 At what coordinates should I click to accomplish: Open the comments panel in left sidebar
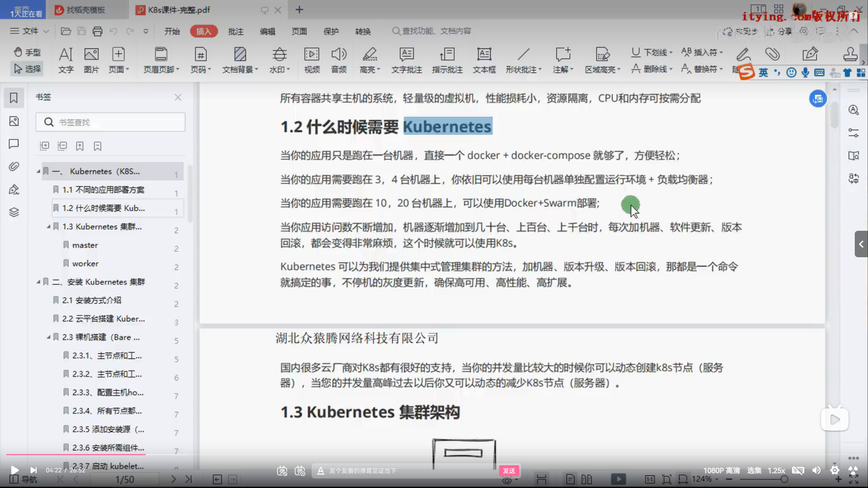click(14, 144)
